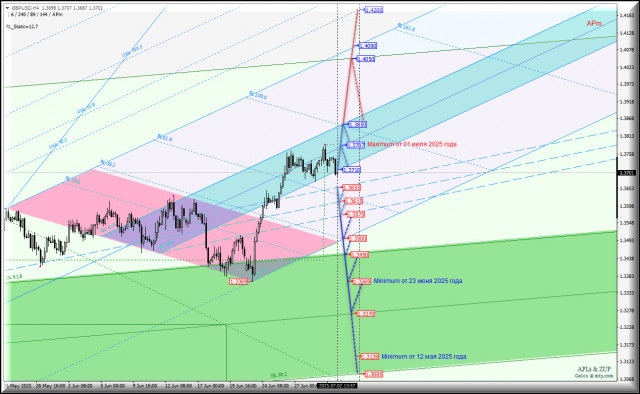Click the red APm label at top right
This screenshot has width=640, height=394.
(x=594, y=23)
